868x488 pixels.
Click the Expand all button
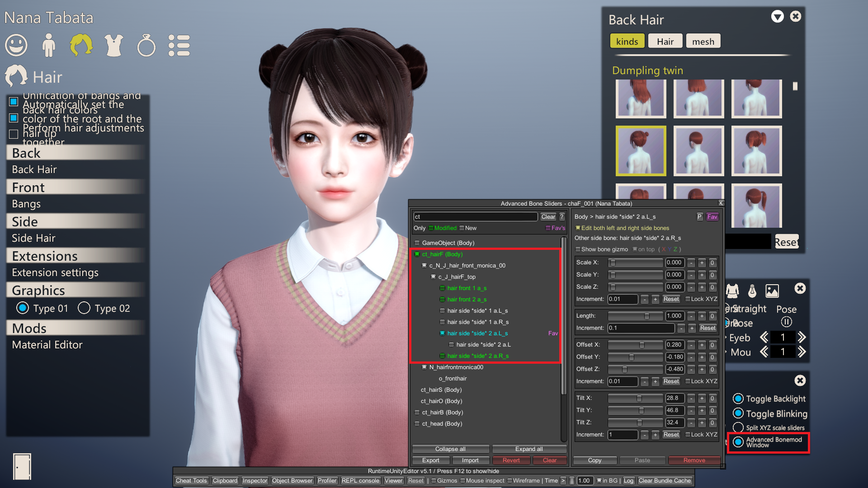pos(529,449)
